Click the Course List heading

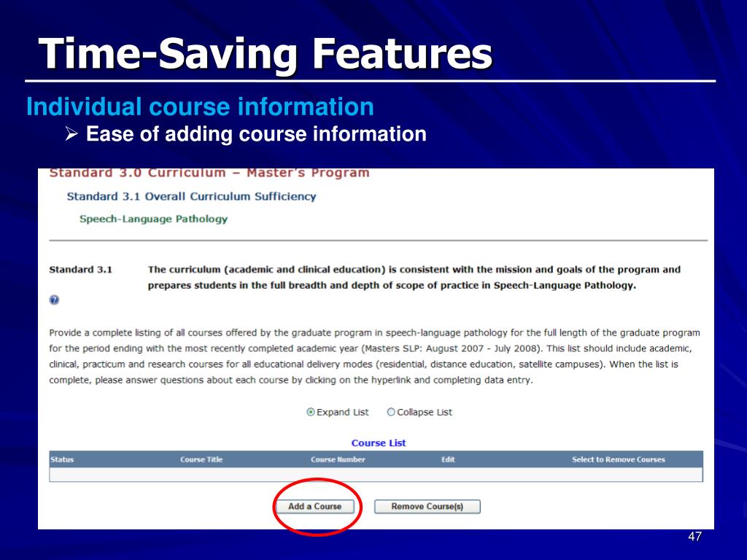(x=379, y=443)
